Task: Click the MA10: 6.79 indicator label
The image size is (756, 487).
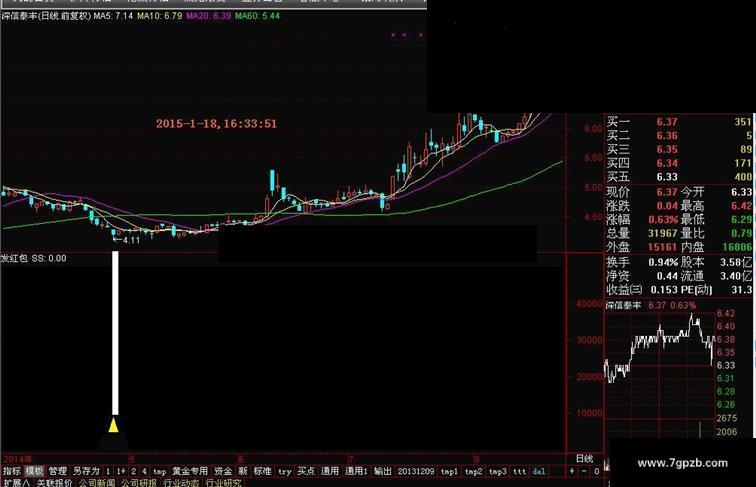Action: click(x=160, y=16)
